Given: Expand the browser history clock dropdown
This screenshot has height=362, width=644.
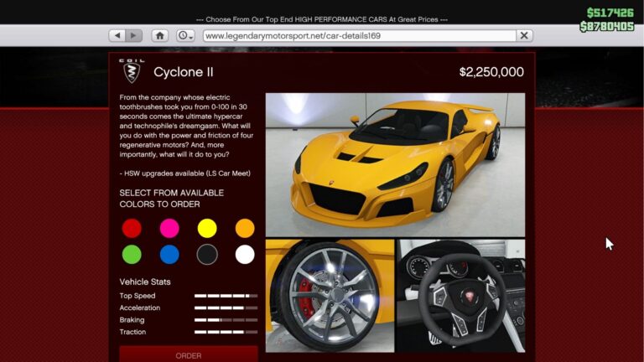Looking at the screenshot, I should (x=185, y=36).
